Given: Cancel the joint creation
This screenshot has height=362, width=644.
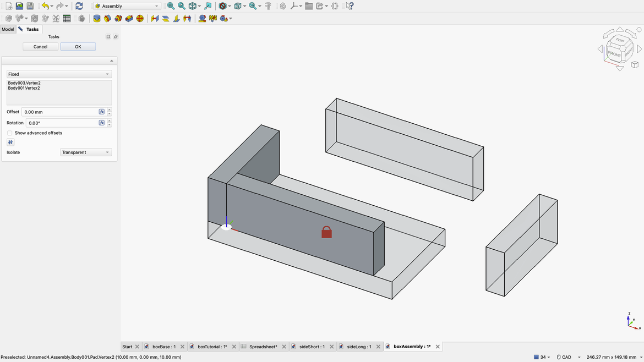Looking at the screenshot, I should pyautogui.click(x=40, y=46).
